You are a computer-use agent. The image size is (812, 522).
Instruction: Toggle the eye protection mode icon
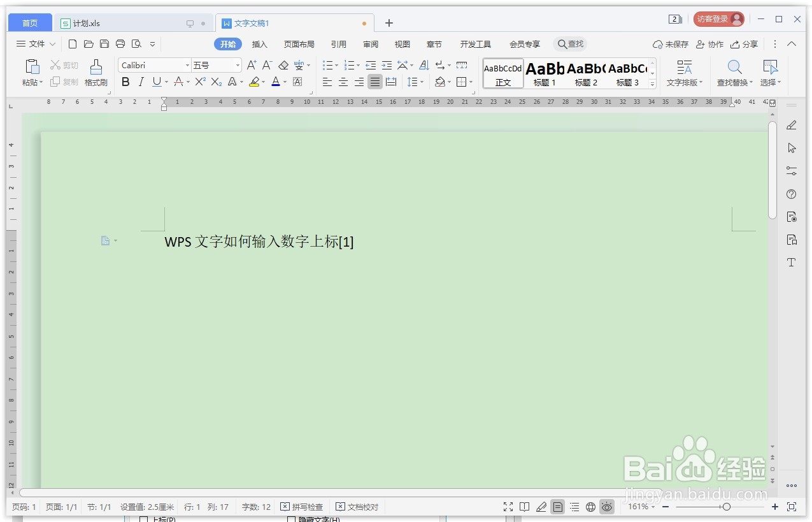coord(607,507)
